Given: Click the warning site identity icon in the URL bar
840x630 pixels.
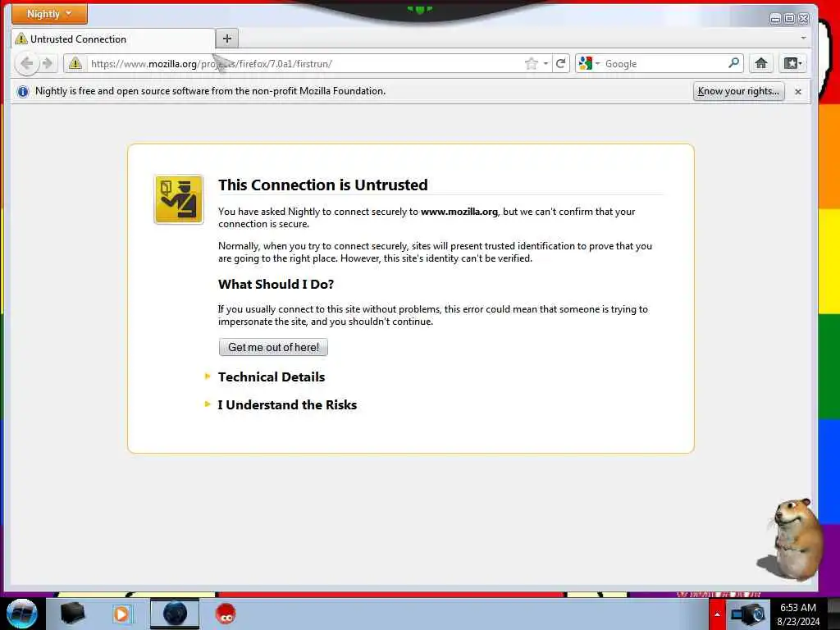Looking at the screenshot, I should (x=75, y=64).
